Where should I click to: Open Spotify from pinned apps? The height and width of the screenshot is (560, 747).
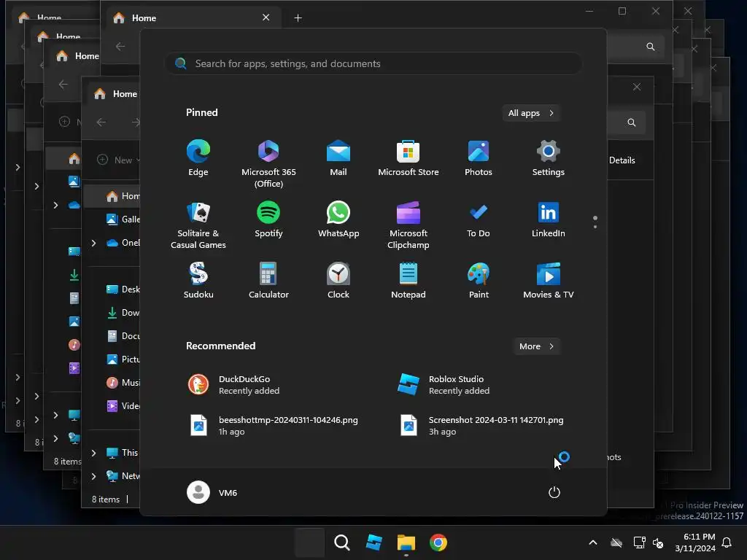(x=268, y=220)
